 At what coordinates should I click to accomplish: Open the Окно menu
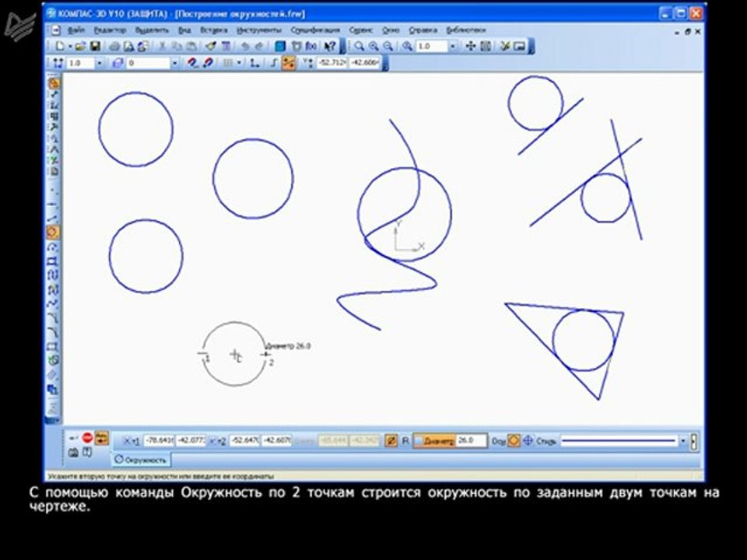[x=391, y=30]
